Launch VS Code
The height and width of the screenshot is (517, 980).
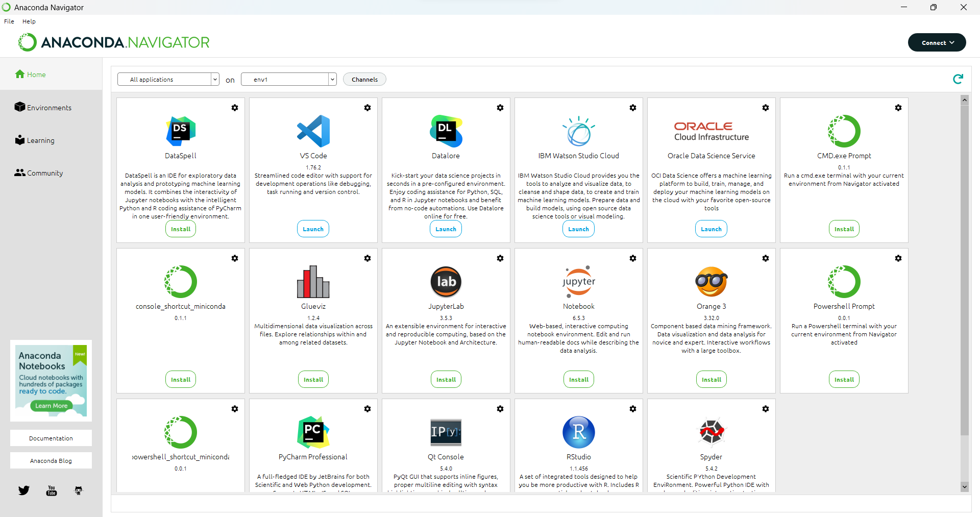click(x=313, y=229)
